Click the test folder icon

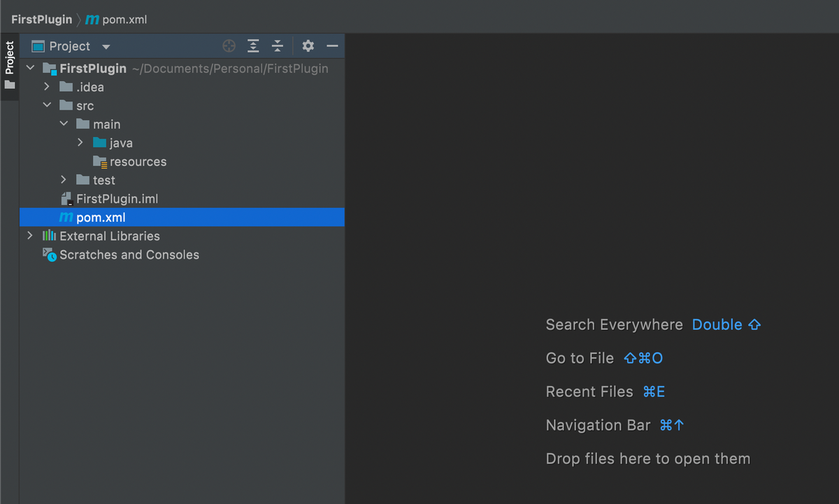pos(83,180)
